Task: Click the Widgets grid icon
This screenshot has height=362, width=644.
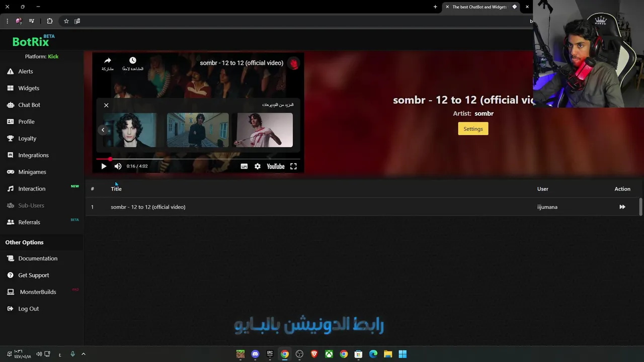Action: (x=10, y=88)
